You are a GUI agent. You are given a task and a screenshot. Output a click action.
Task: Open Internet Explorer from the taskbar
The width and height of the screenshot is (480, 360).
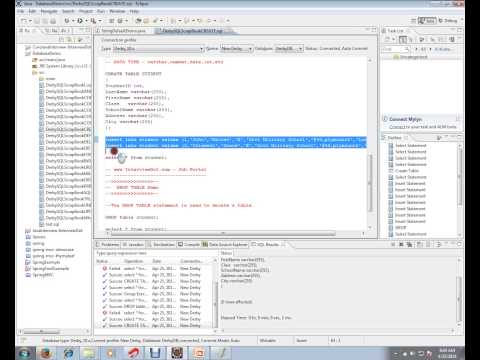(x=68, y=353)
